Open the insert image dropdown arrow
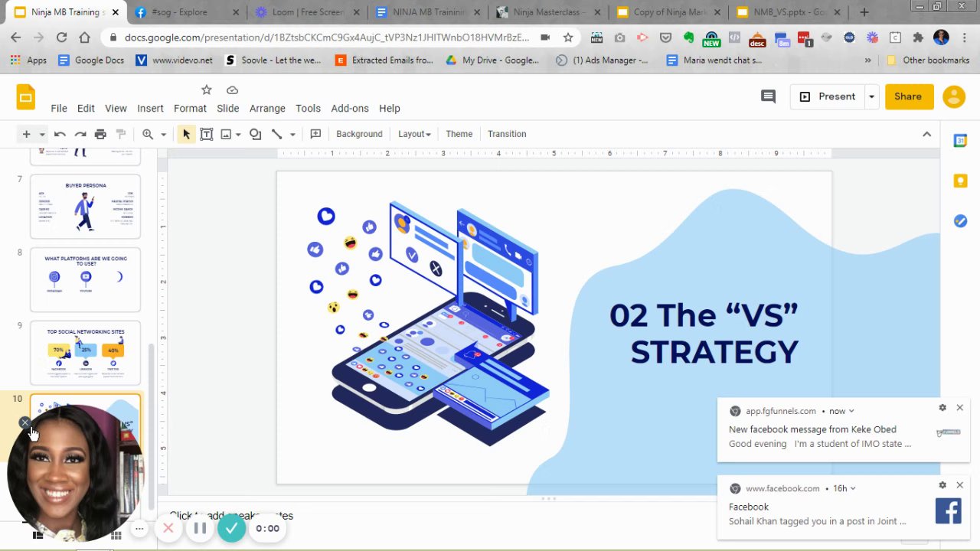This screenshot has width=980, height=551. click(238, 135)
